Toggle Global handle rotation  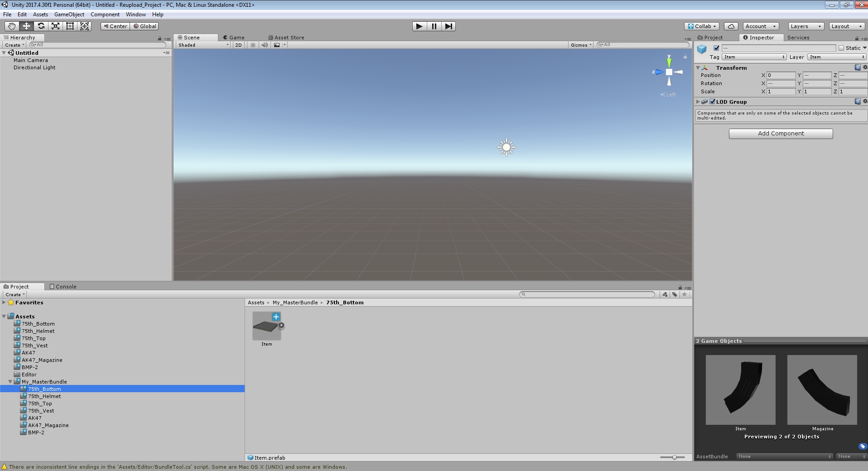tap(145, 26)
